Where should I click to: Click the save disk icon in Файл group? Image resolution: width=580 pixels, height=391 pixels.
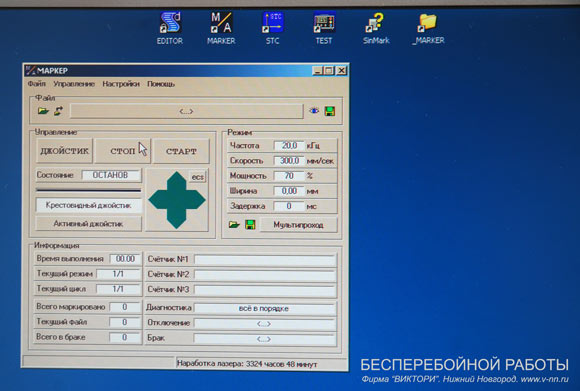[x=330, y=111]
